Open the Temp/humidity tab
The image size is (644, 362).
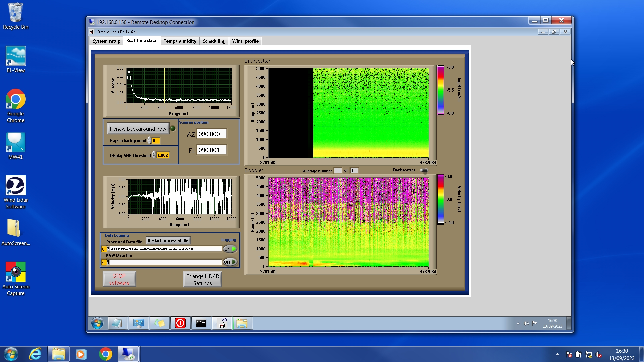tap(180, 41)
